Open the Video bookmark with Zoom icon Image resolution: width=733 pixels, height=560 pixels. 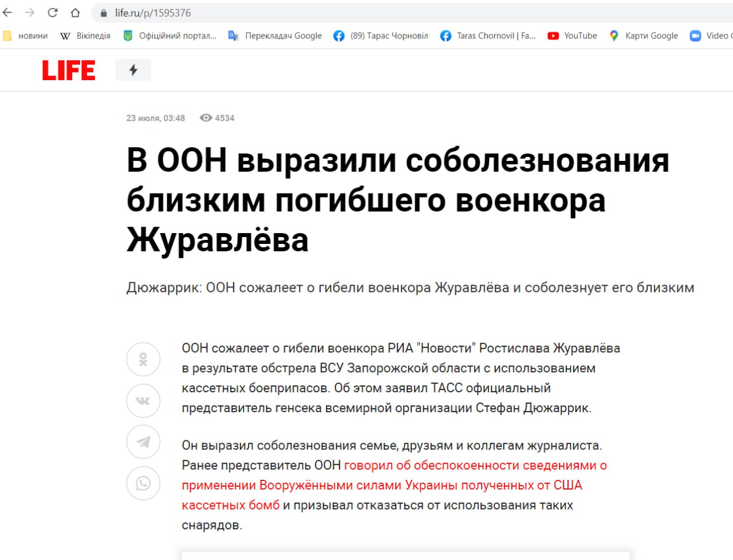click(x=711, y=36)
